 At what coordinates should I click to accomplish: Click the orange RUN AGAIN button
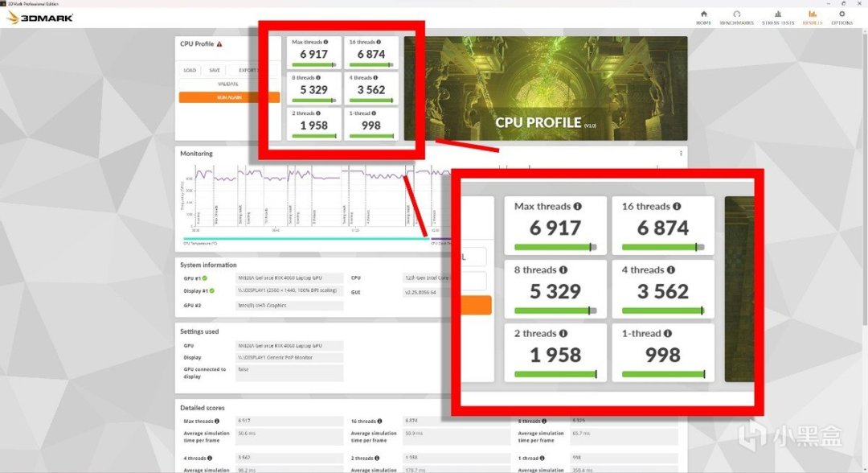coord(229,97)
